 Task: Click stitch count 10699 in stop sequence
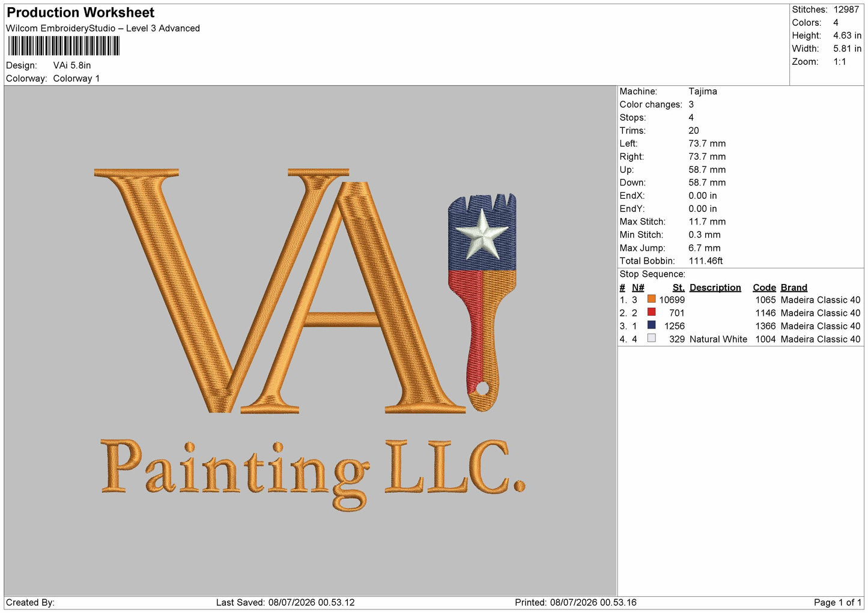pyautogui.click(x=672, y=300)
